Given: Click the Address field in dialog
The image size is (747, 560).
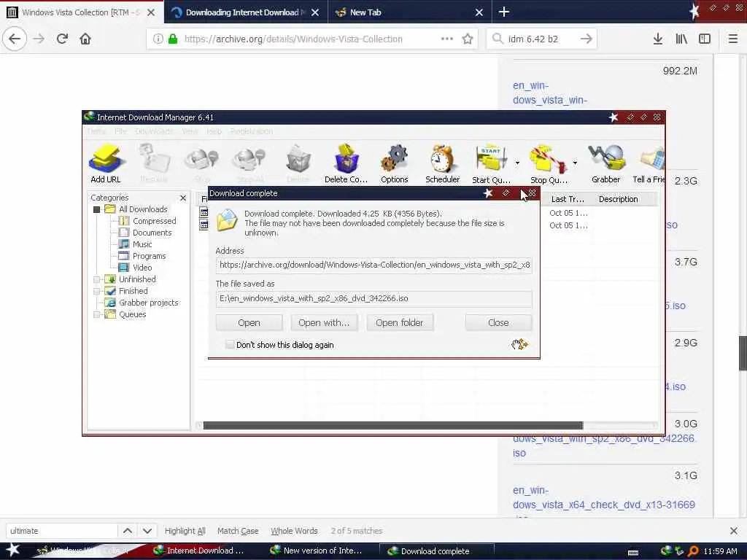Looking at the screenshot, I should click(374, 265).
